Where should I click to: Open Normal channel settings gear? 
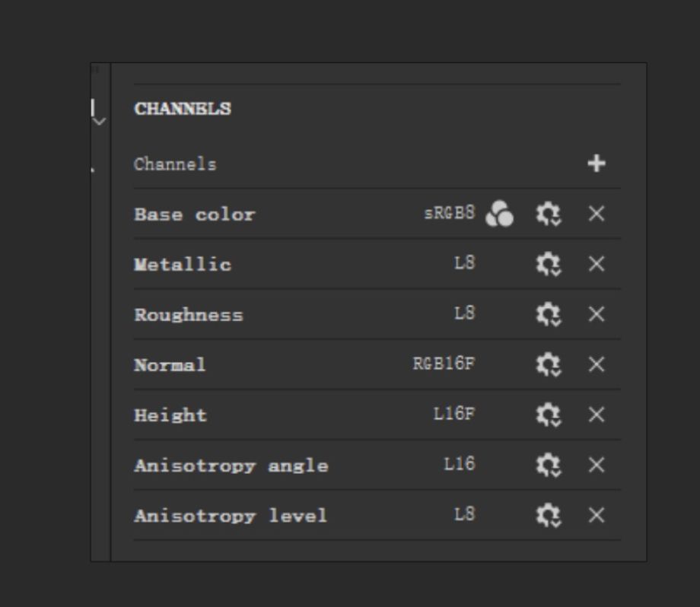tap(548, 365)
